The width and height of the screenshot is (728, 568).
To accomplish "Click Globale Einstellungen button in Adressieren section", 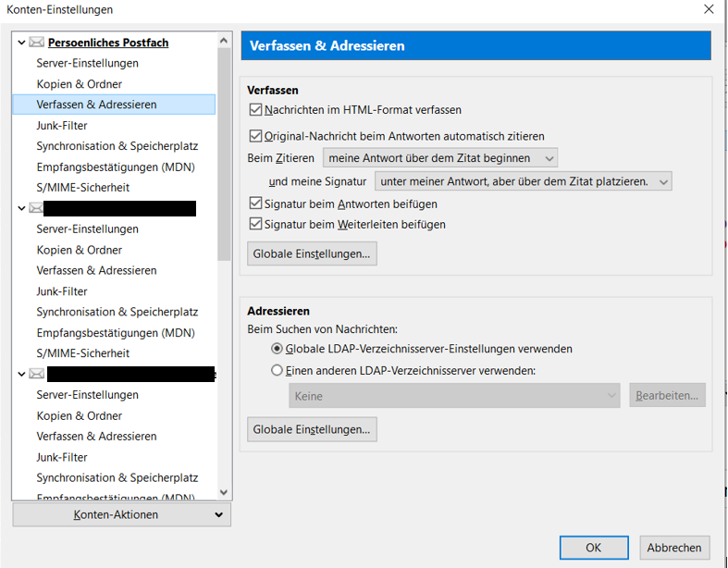I will tap(312, 429).
